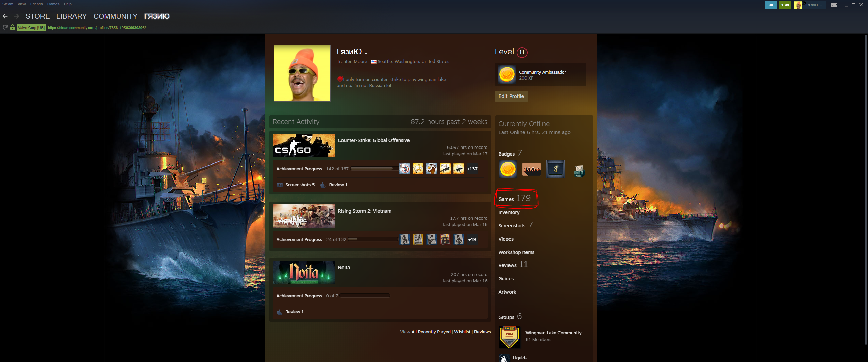Open the 100+ games badge

531,169
